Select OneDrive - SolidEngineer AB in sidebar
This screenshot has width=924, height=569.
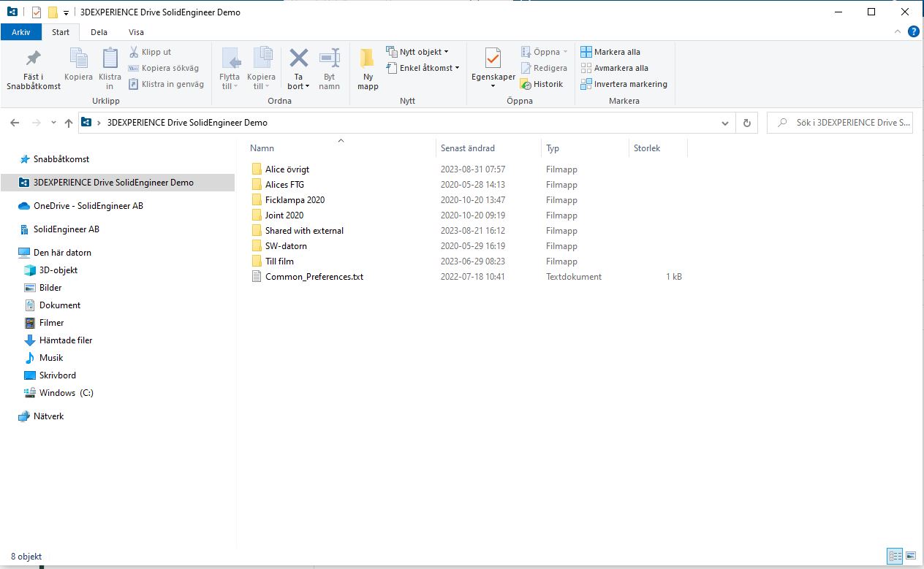[88, 206]
